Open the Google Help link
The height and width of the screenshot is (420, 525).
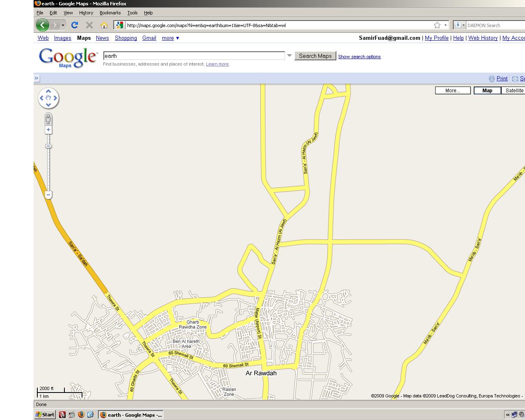click(458, 38)
